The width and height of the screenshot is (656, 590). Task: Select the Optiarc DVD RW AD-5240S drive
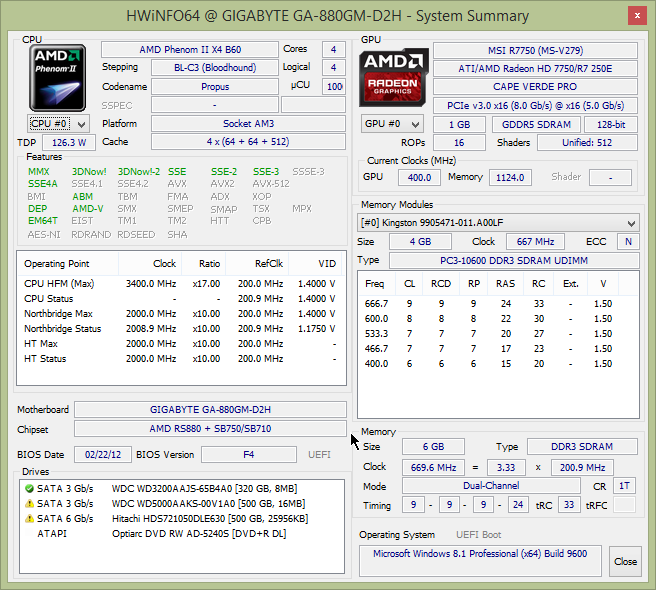[182, 534]
